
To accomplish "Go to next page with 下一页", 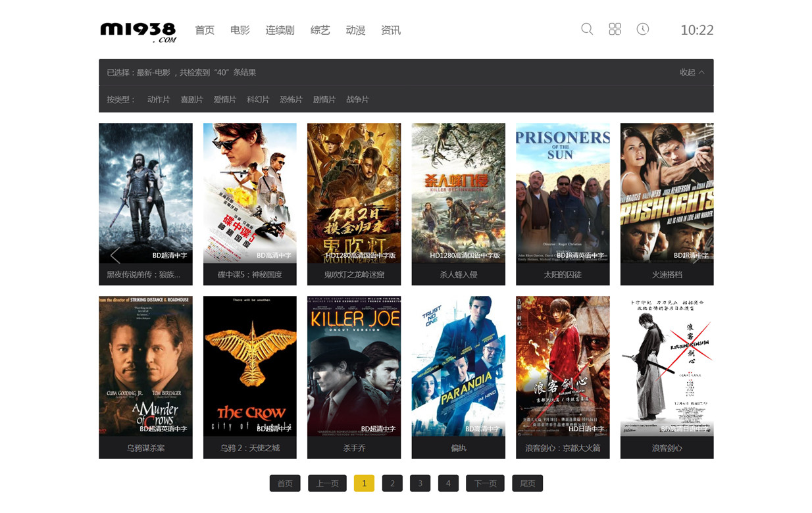I will 485,483.
